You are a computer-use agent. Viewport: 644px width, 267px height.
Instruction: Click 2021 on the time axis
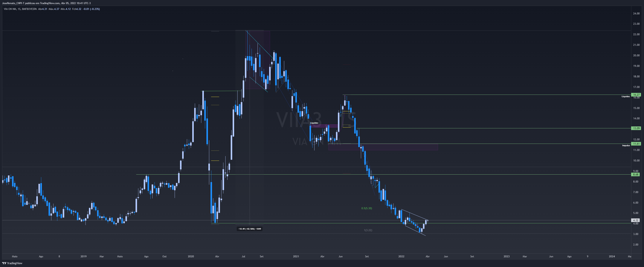point(296,256)
